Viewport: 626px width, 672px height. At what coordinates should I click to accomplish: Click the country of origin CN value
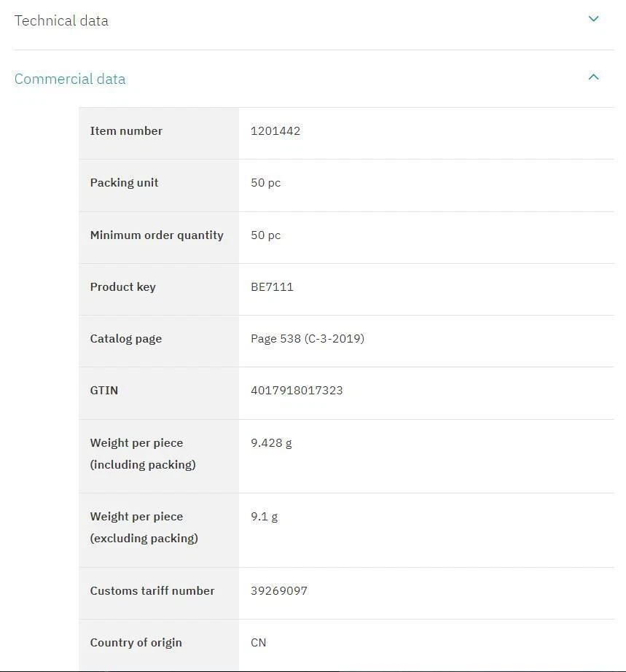pyautogui.click(x=259, y=642)
